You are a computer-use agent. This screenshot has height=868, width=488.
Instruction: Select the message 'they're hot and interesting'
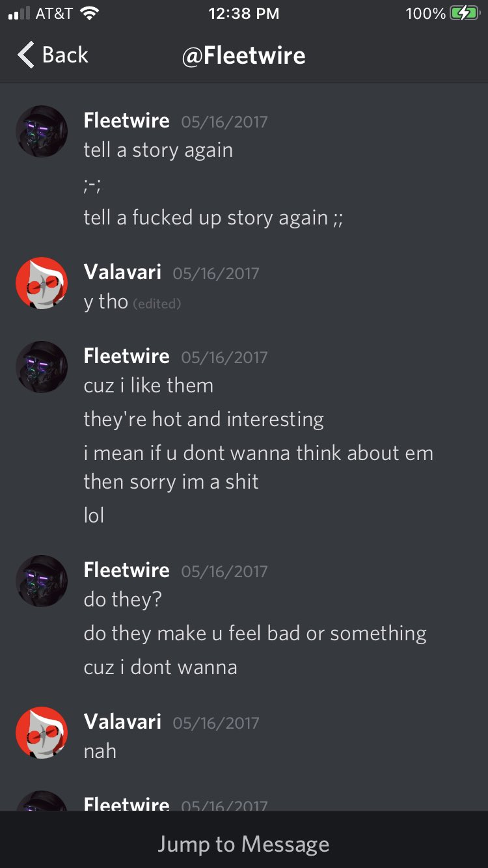pyautogui.click(x=204, y=419)
